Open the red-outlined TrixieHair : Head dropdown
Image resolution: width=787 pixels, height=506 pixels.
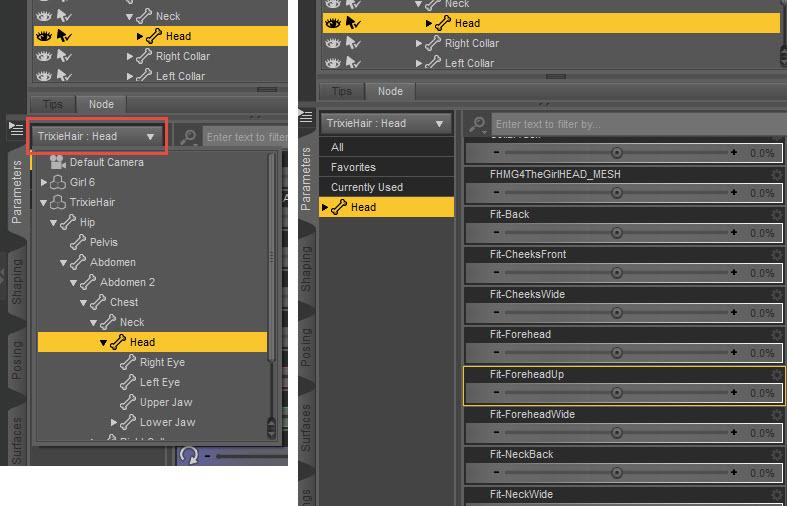(96, 136)
